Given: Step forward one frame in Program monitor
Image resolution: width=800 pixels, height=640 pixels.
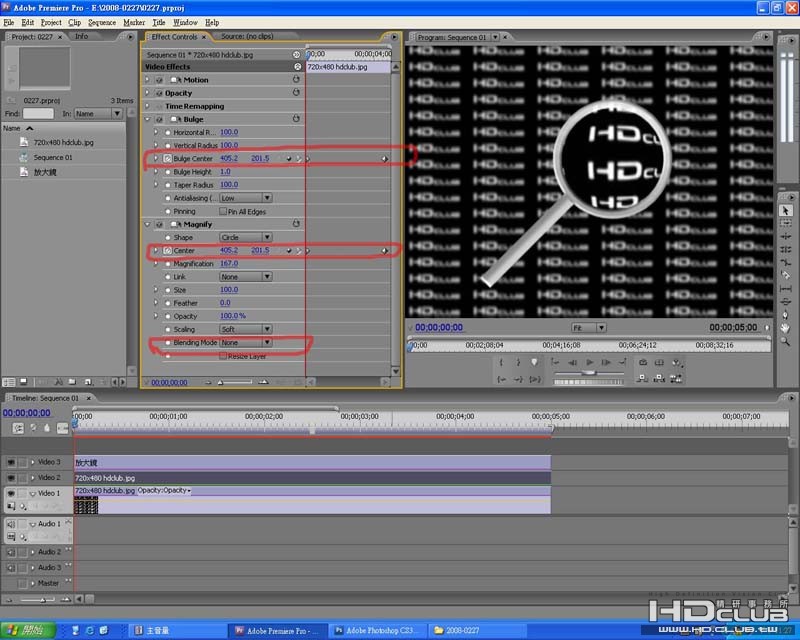Looking at the screenshot, I should point(606,362).
